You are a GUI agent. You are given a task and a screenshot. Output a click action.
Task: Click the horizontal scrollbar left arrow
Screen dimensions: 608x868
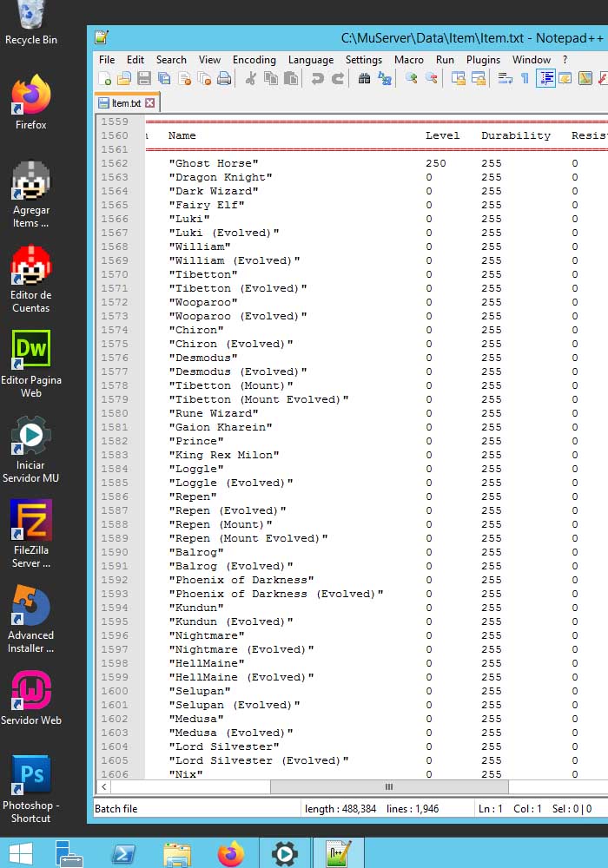pos(103,786)
